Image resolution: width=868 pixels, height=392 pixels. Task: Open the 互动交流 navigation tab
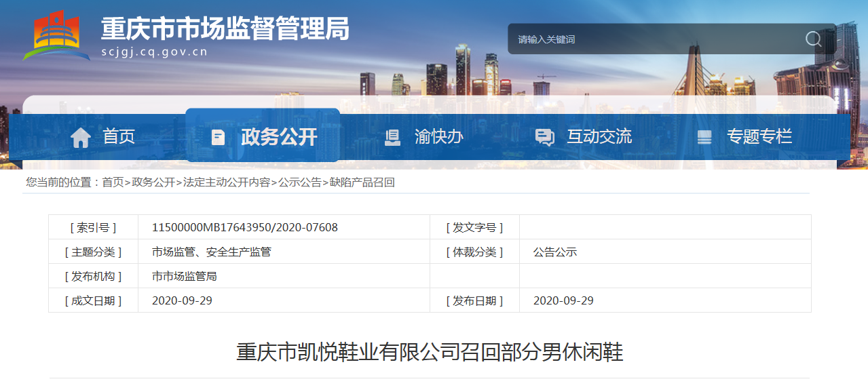[x=584, y=137]
